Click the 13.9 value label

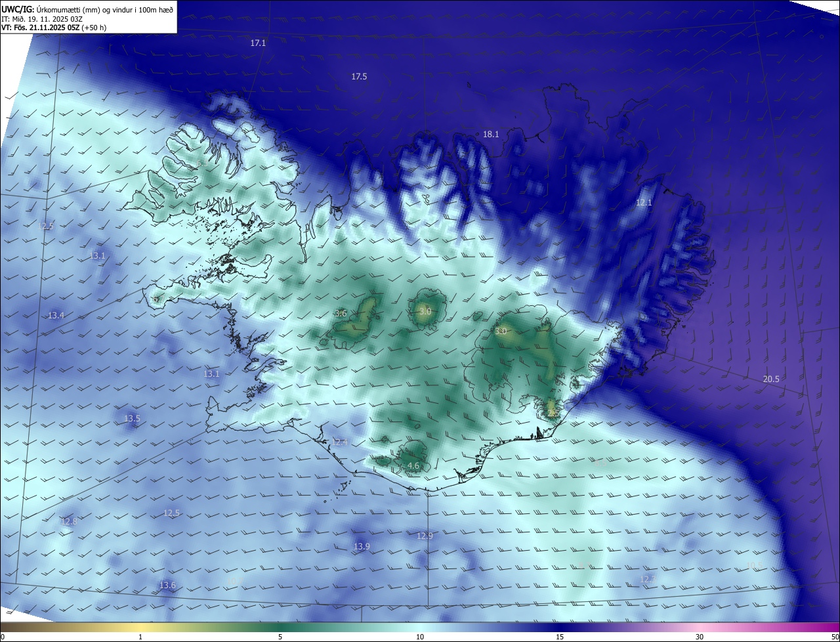[x=362, y=546]
